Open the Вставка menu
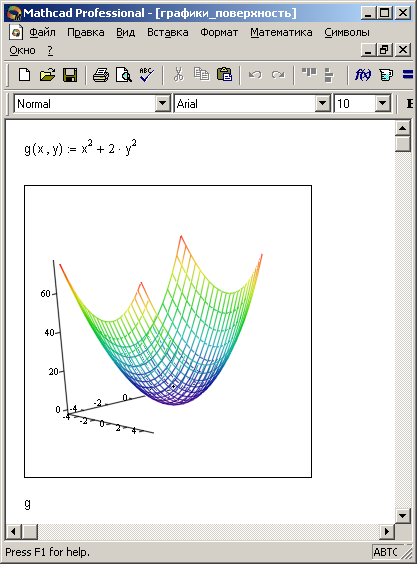 pyautogui.click(x=167, y=32)
